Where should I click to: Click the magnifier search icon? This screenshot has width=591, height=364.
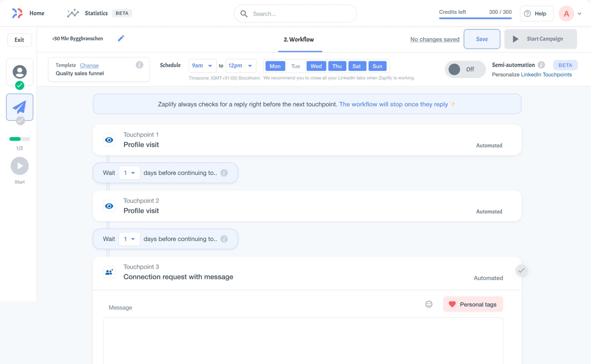point(244,14)
